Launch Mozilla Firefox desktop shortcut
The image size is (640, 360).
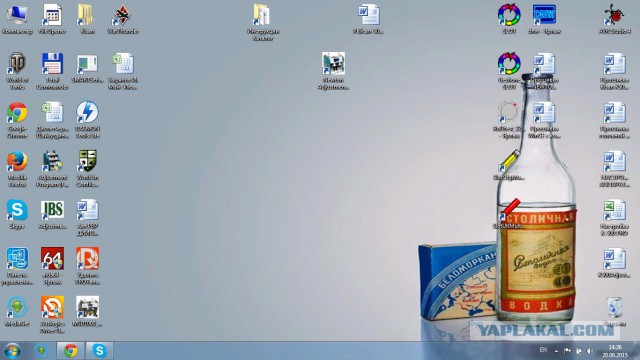(x=17, y=161)
